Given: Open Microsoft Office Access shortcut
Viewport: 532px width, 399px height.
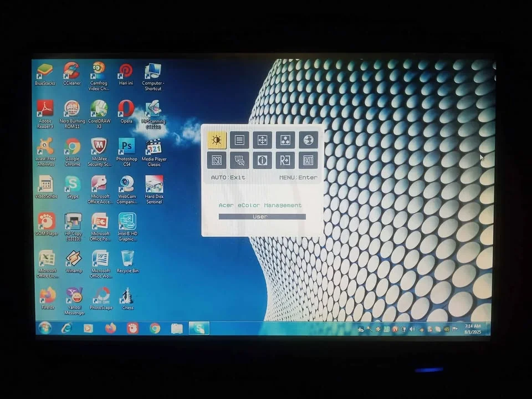Looking at the screenshot, I should coord(100,190).
